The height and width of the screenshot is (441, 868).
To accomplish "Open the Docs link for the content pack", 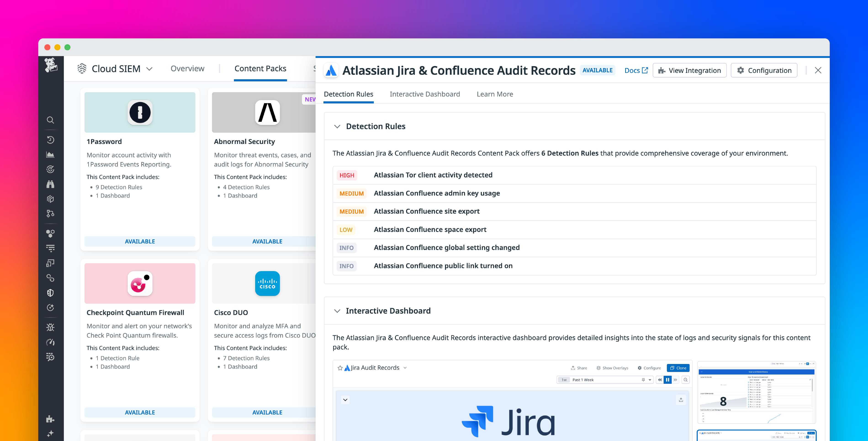I will point(636,70).
